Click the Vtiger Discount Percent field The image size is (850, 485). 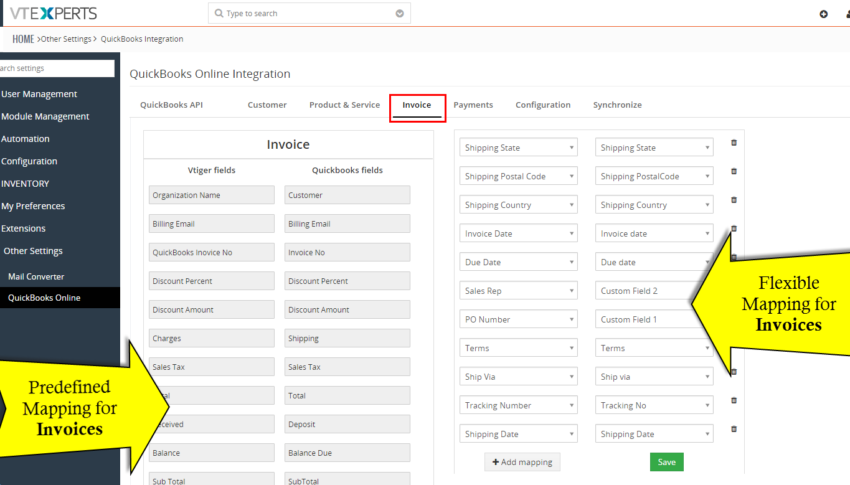tap(211, 281)
